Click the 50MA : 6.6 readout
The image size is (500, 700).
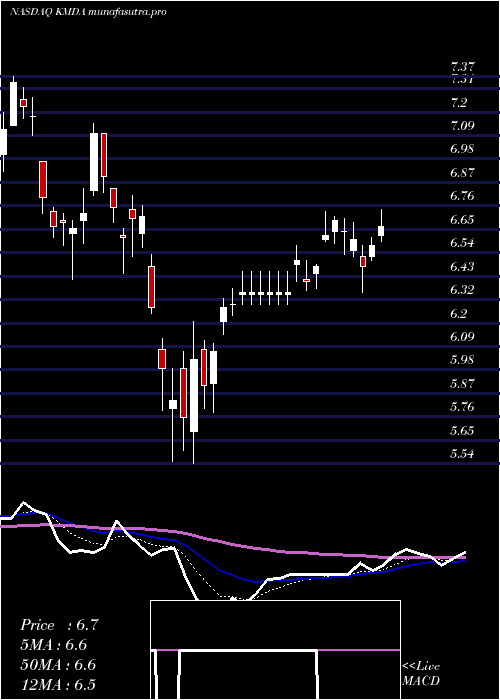(58, 665)
